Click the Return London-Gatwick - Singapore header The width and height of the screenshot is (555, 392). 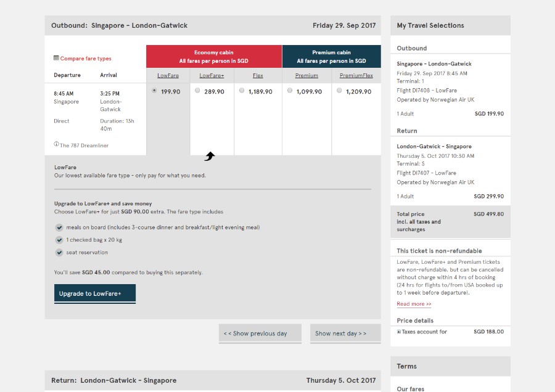coord(113,380)
